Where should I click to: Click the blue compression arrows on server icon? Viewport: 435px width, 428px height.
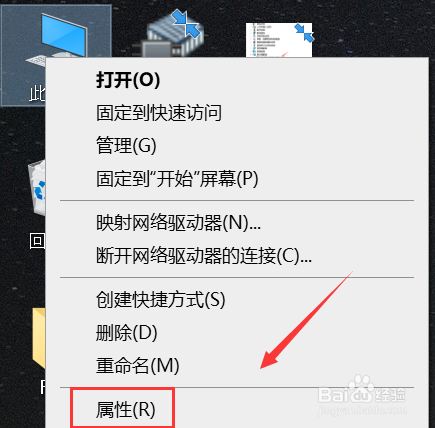click(x=188, y=22)
